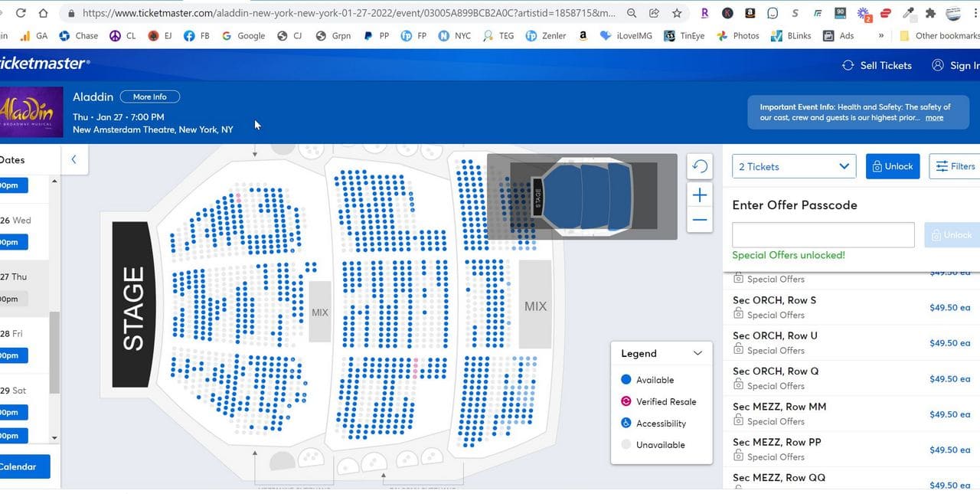The width and height of the screenshot is (980, 494).
Task: Reset the seat map view
Action: click(700, 166)
